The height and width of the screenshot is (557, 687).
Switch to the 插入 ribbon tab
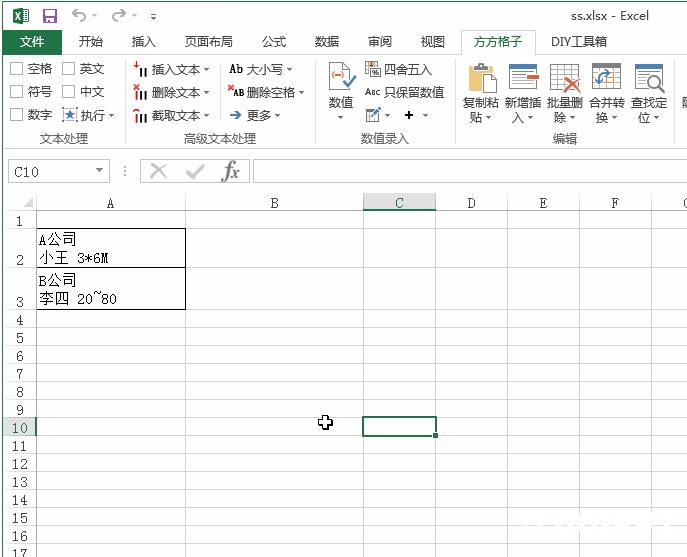144,42
